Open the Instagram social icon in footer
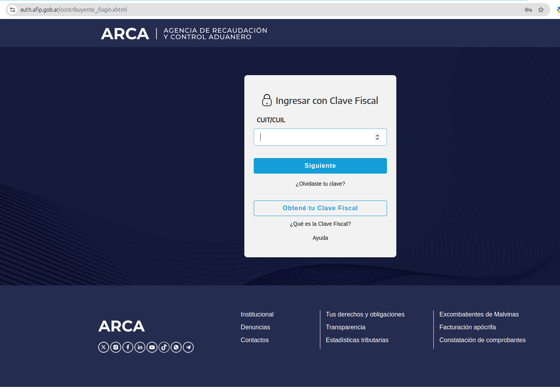This screenshot has height=392, width=560. 116,347
